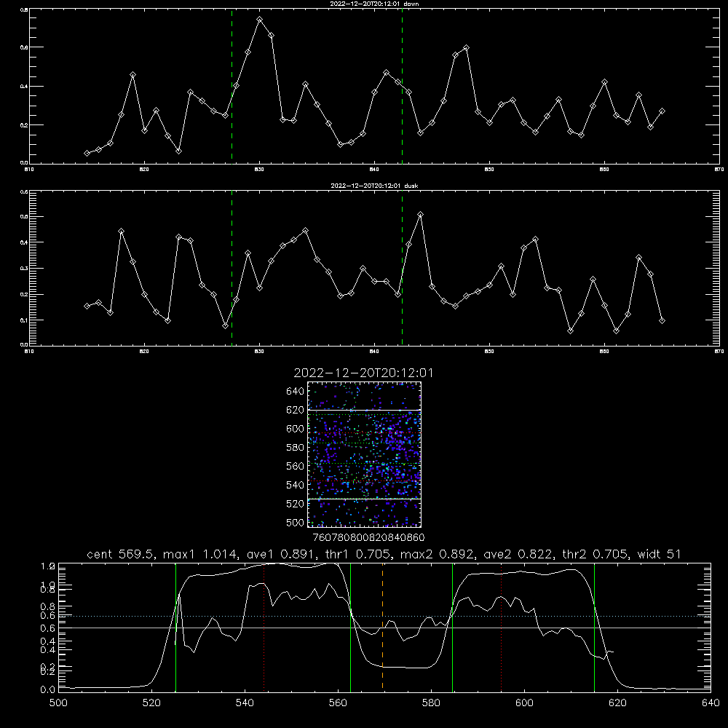
Task: Click y-axis label 560 beside the photon image
Action: click(x=296, y=466)
